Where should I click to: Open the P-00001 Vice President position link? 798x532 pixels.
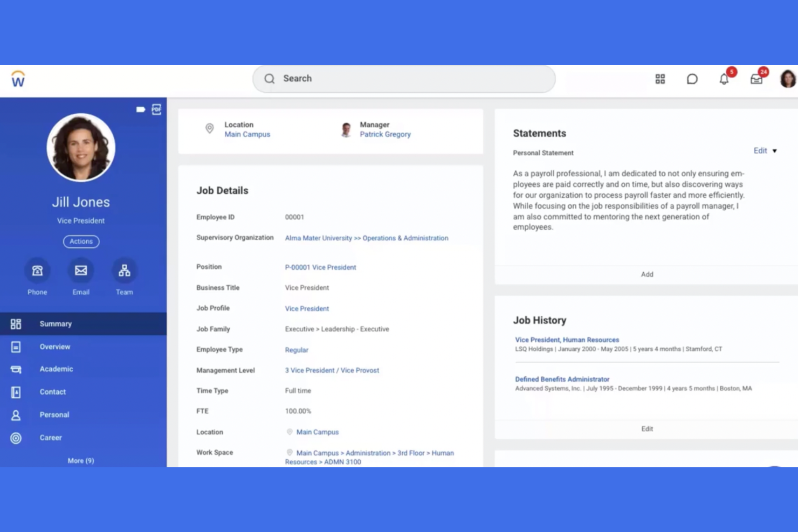[x=320, y=267]
